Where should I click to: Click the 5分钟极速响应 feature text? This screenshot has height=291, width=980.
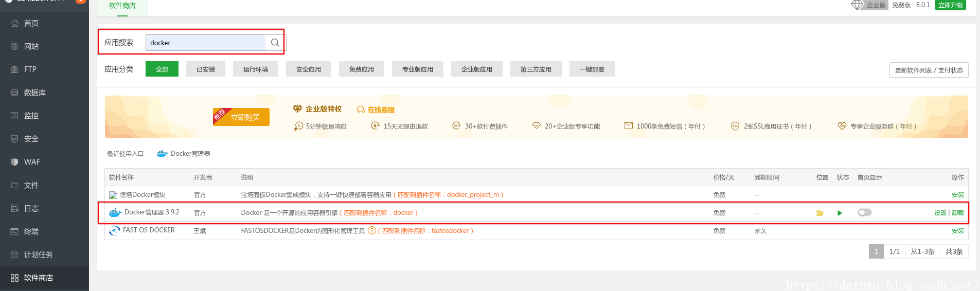tap(326, 126)
